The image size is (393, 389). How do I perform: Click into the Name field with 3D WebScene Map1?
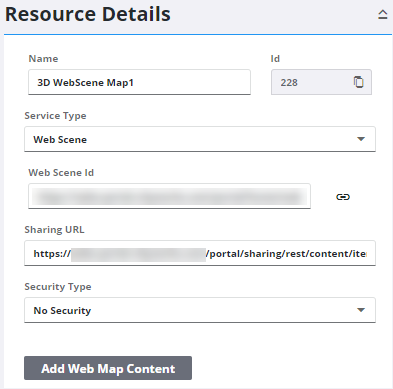point(139,82)
